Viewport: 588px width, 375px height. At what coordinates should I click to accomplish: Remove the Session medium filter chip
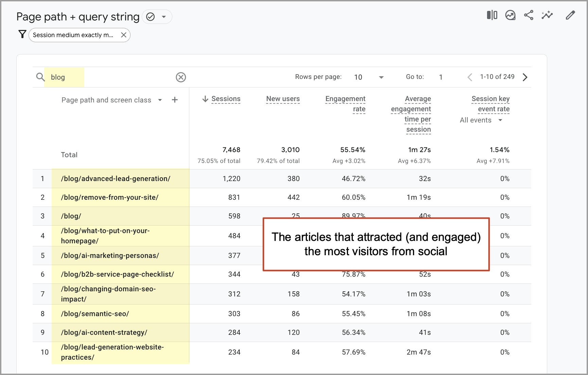124,35
